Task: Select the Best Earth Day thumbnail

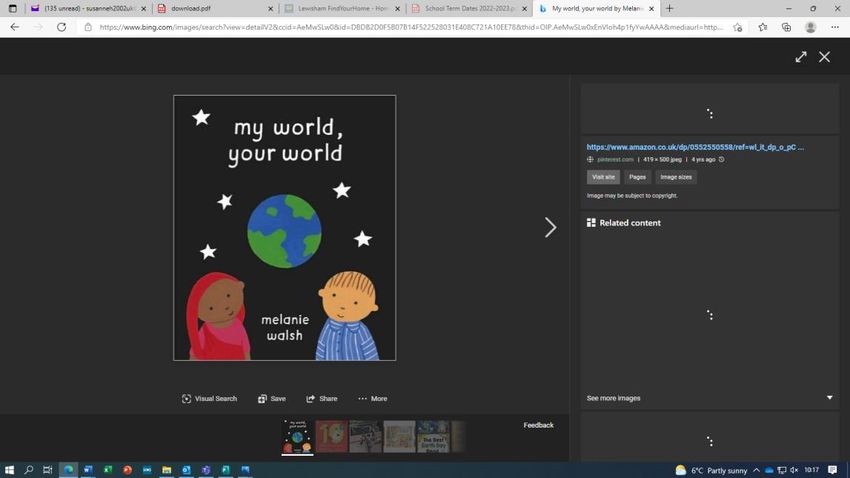Action: [433, 436]
